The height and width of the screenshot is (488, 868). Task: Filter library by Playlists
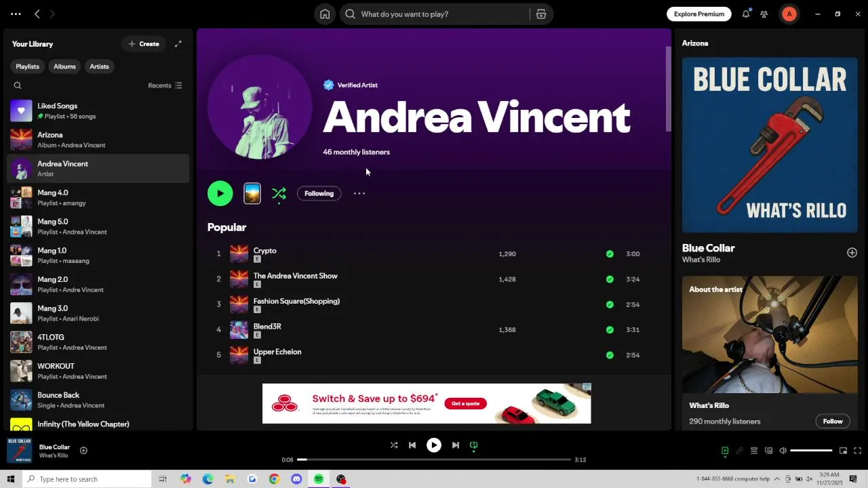coord(27,66)
